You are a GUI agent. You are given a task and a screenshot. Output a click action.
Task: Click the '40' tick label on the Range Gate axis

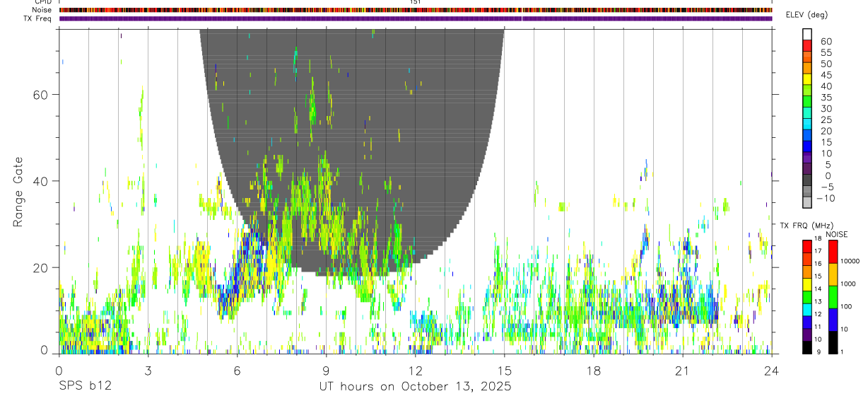(x=42, y=181)
